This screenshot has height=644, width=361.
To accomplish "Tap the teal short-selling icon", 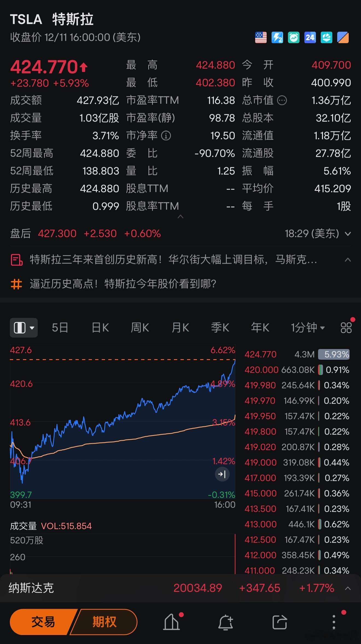I will tap(326, 37).
